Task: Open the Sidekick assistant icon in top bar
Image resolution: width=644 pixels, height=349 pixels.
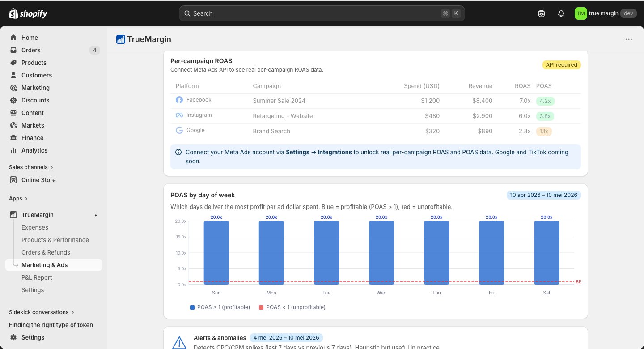Action: tap(542, 13)
